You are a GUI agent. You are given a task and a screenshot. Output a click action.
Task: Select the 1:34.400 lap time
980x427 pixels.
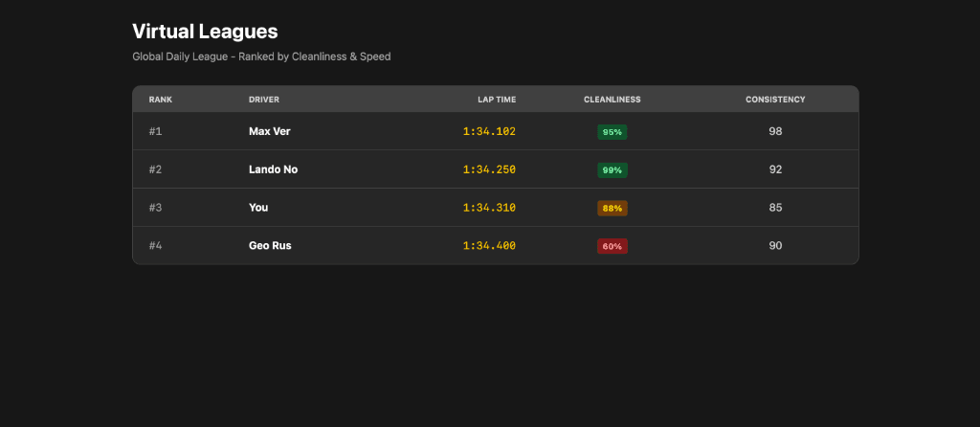[489, 246]
